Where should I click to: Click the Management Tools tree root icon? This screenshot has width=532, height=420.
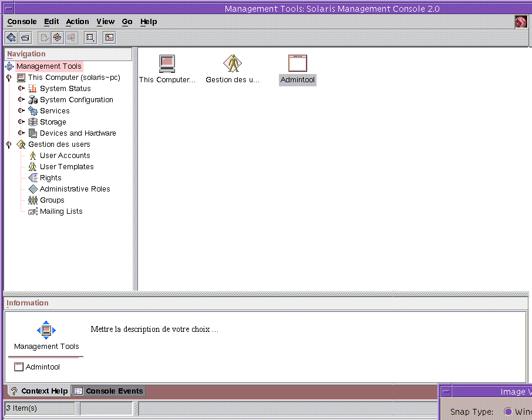point(9,66)
